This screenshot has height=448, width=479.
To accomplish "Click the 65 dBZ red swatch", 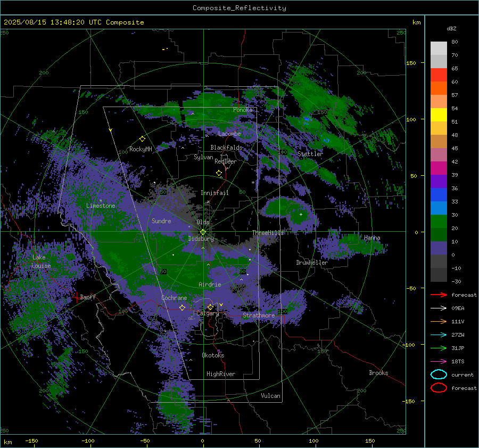I will point(439,75).
